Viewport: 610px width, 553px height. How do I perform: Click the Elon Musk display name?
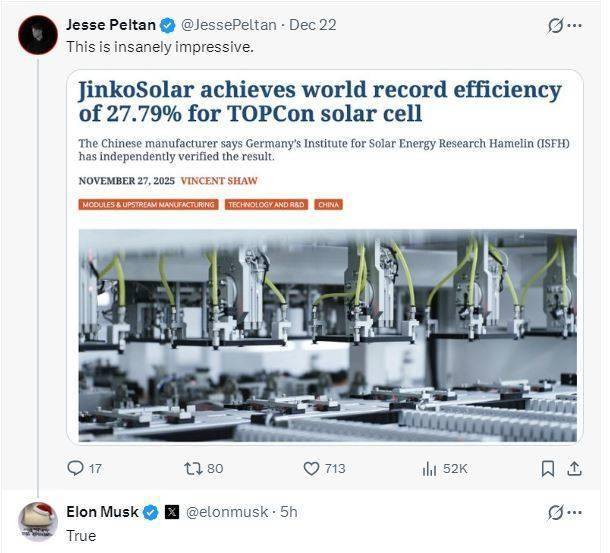[102, 512]
